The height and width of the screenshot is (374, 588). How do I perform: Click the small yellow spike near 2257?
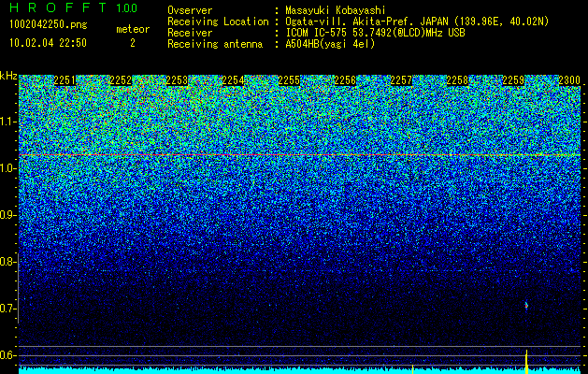pyautogui.click(x=412, y=369)
